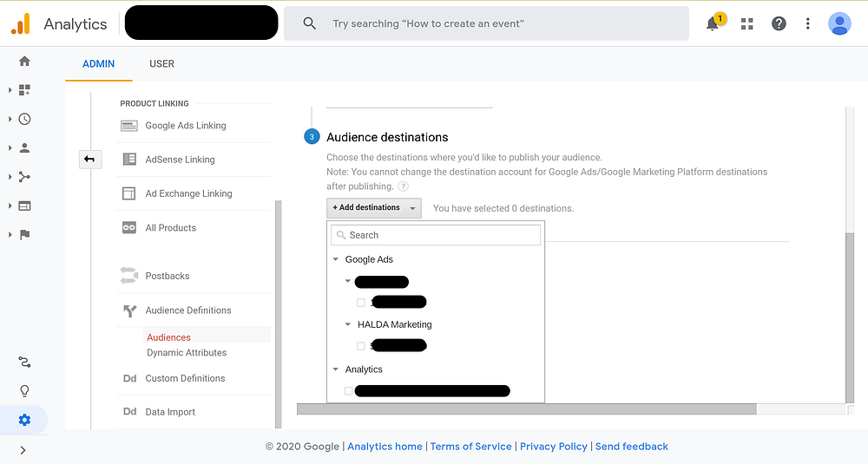Click the magnifier icon in top search bar
The width and height of the screenshot is (868, 464).
coord(310,23)
